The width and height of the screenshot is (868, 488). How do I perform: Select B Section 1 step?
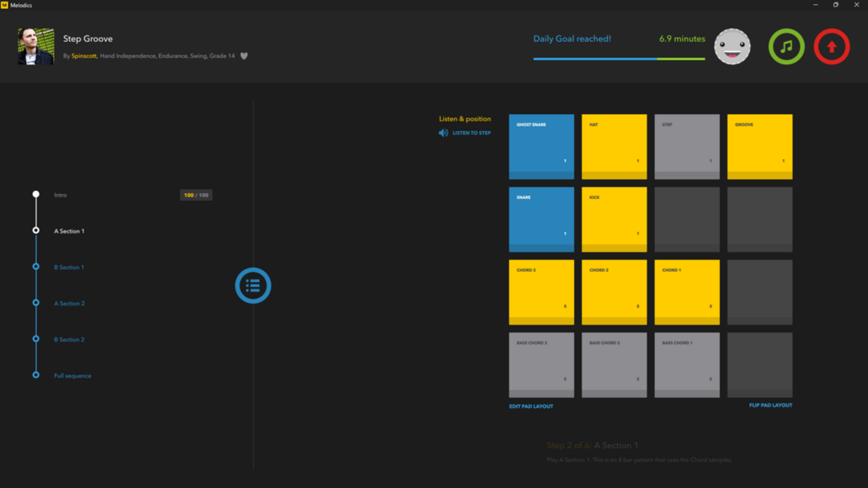point(69,267)
